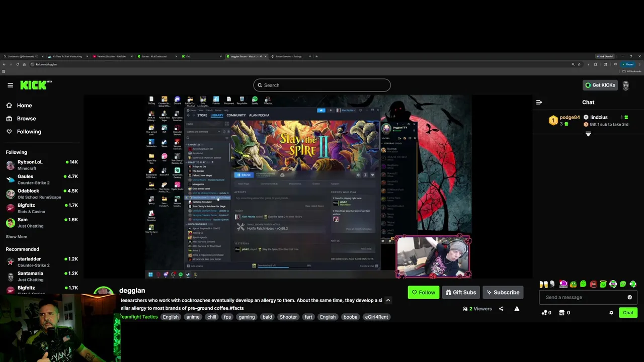Open the Kick shop icon
The width and height of the screenshot is (644, 362).
(562, 313)
